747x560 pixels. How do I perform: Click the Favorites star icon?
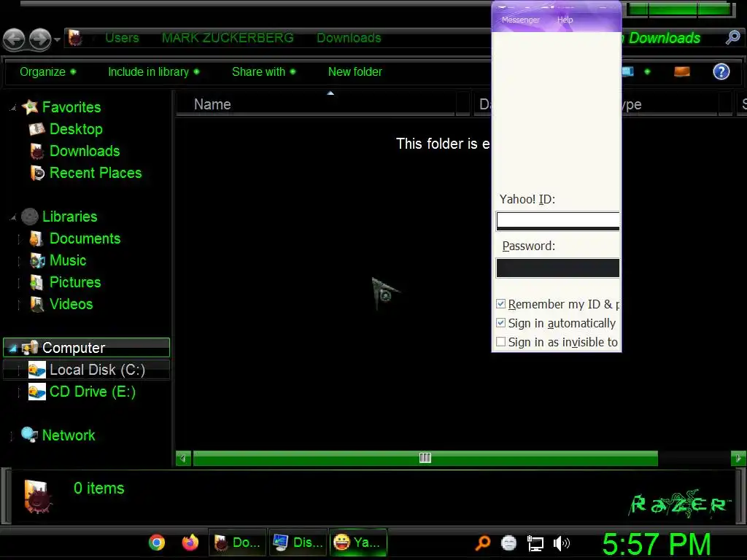coord(29,106)
